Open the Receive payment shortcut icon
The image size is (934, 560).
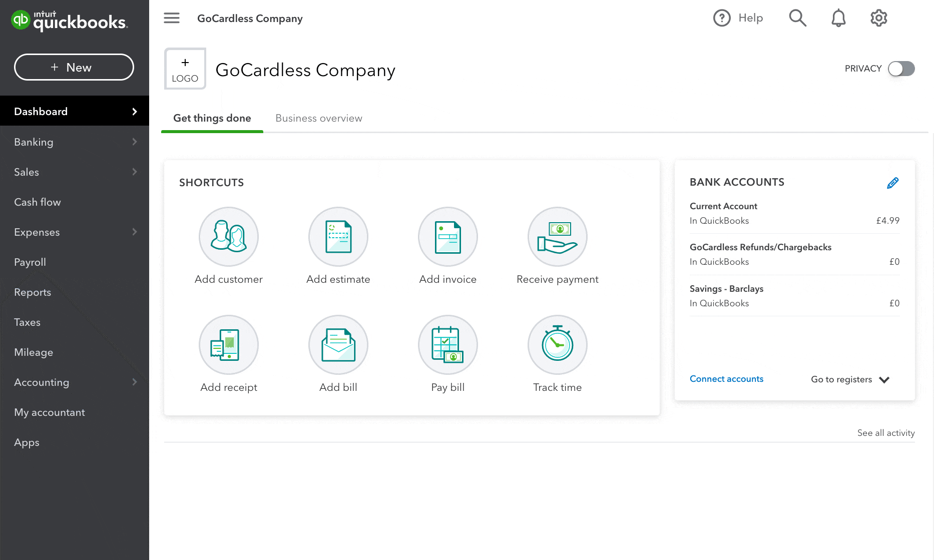[x=558, y=237]
